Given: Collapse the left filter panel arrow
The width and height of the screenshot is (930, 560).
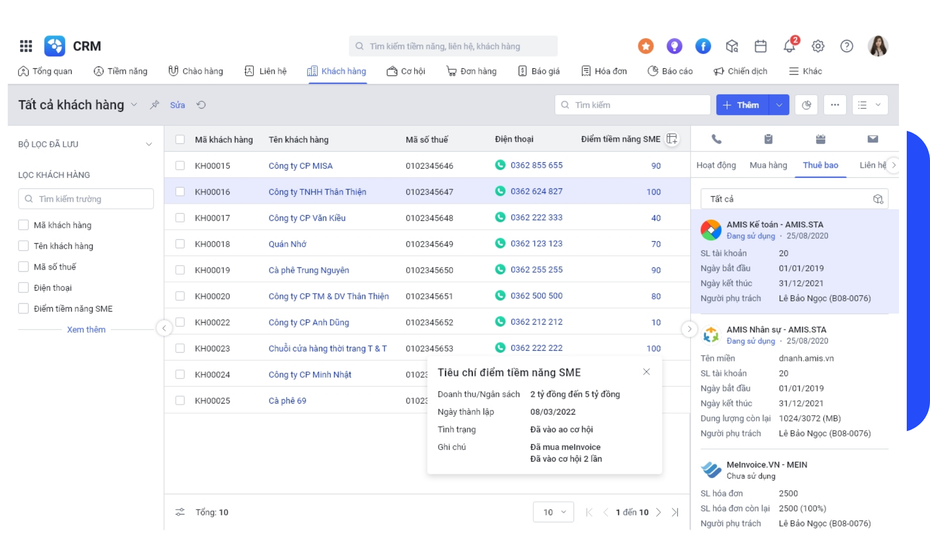Looking at the screenshot, I should [x=164, y=328].
